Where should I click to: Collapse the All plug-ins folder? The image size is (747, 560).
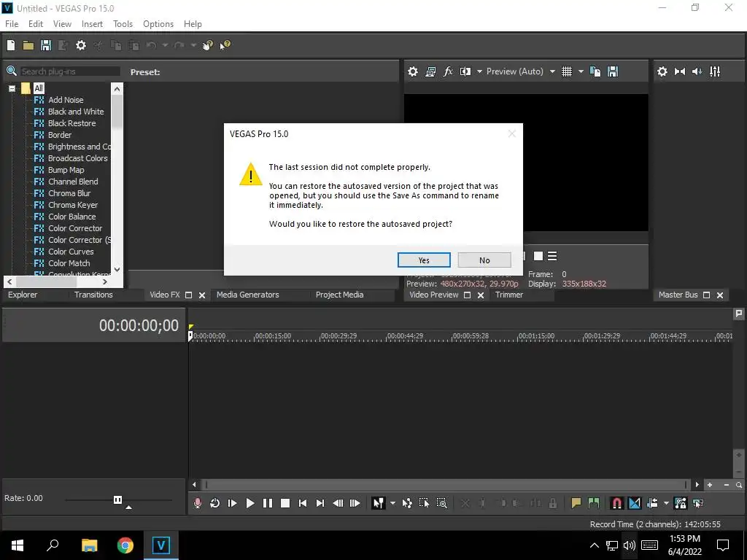[x=12, y=88]
